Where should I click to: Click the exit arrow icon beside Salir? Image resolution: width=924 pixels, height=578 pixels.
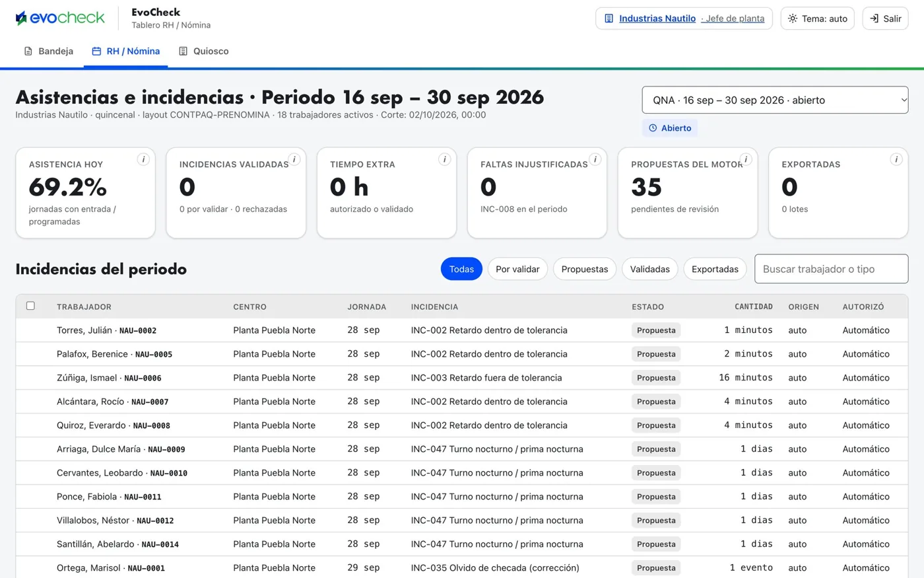[874, 18]
